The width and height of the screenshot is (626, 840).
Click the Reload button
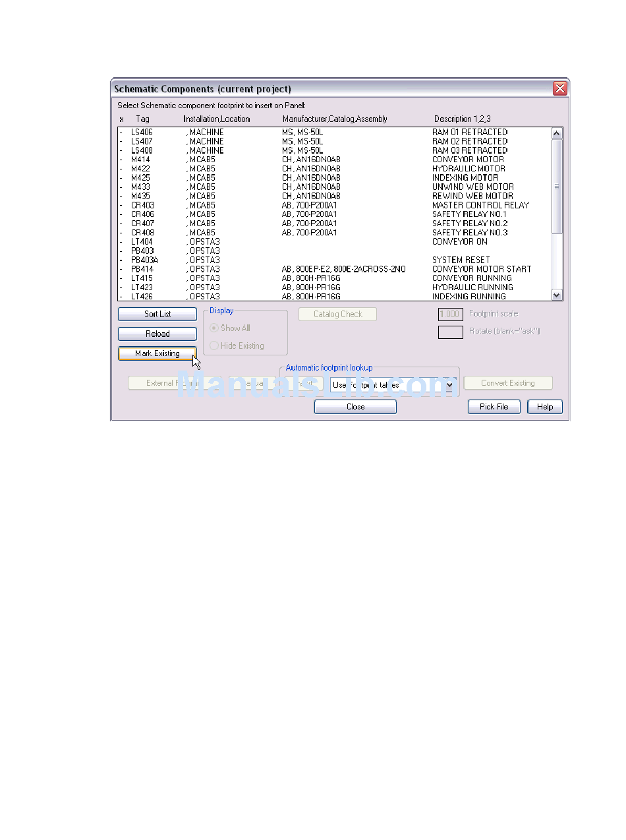point(157,334)
